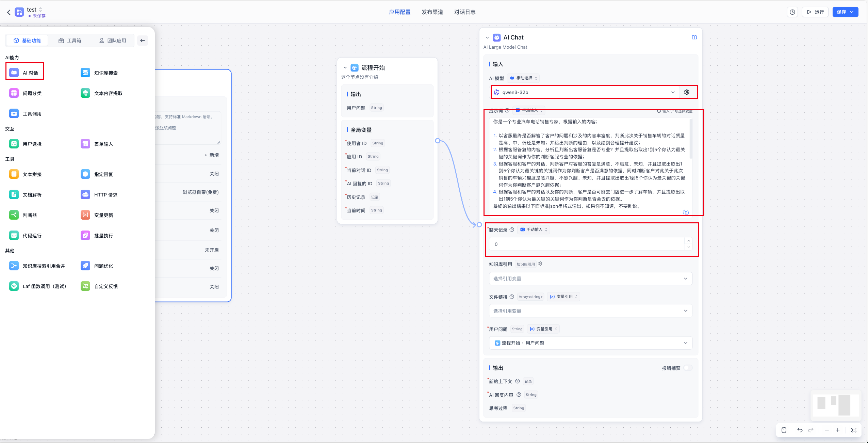Add the 表单输入 node
The image size is (868, 443).
tap(97, 144)
